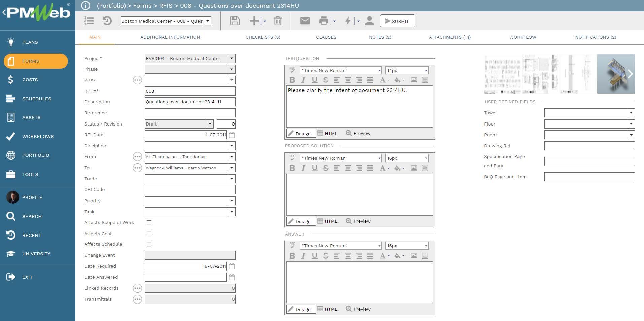Save the RFI record

(235, 21)
